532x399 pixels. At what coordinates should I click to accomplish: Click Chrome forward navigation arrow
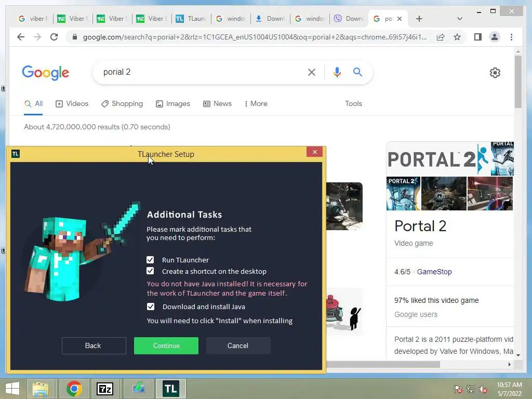click(x=37, y=37)
